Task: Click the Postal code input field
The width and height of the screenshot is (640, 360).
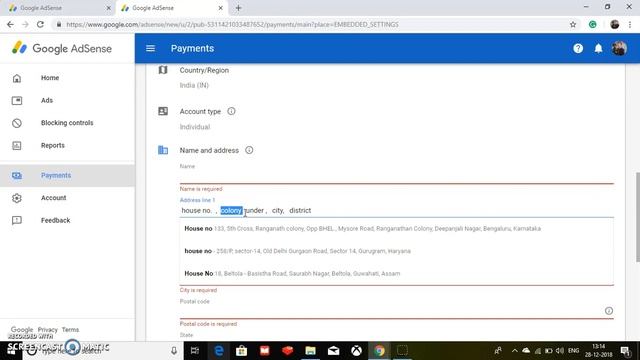Action: click(x=391, y=311)
